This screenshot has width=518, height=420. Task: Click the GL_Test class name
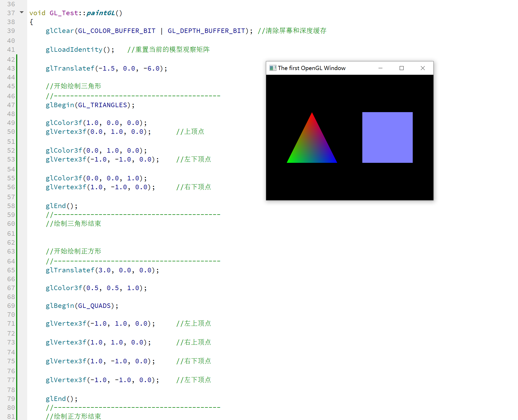63,13
